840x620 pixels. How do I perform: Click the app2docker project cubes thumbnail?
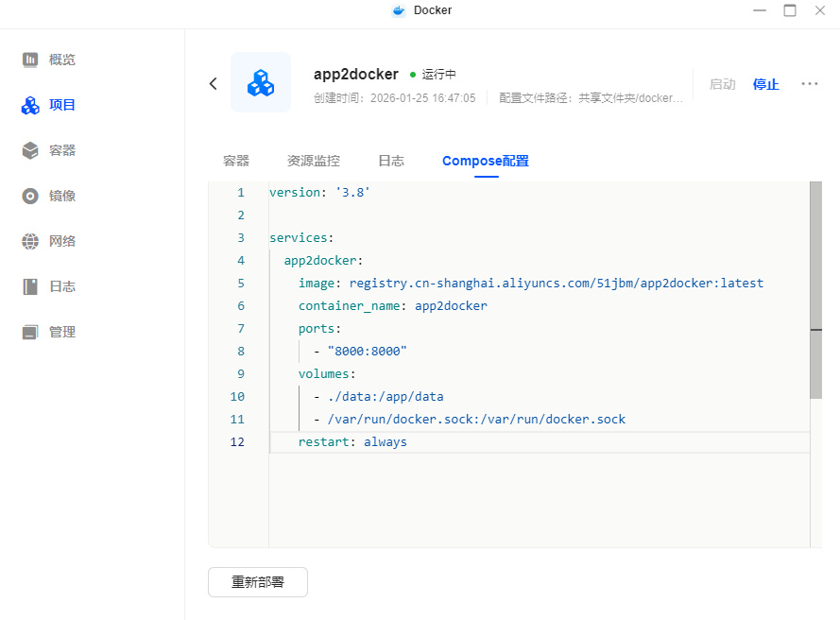(261, 83)
